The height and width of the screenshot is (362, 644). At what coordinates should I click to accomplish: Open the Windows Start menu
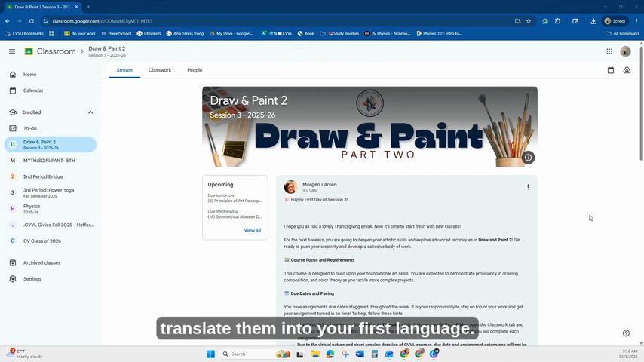tap(210, 354)
